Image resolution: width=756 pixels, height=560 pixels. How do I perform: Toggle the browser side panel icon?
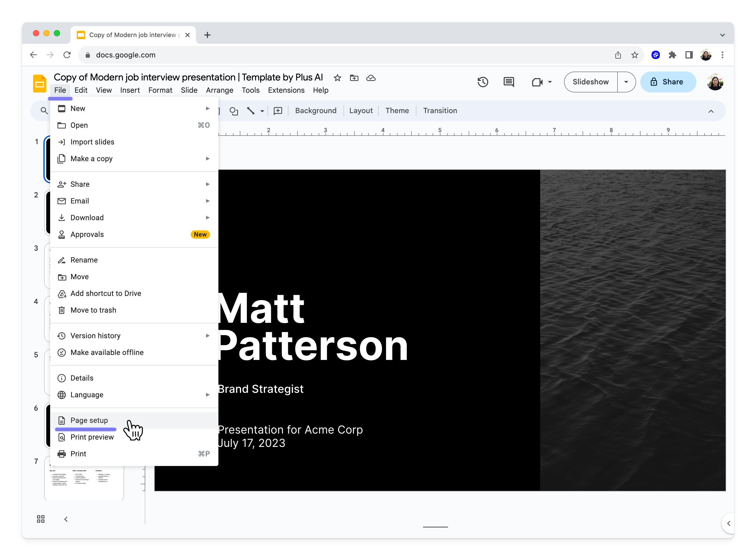point(689,55)
